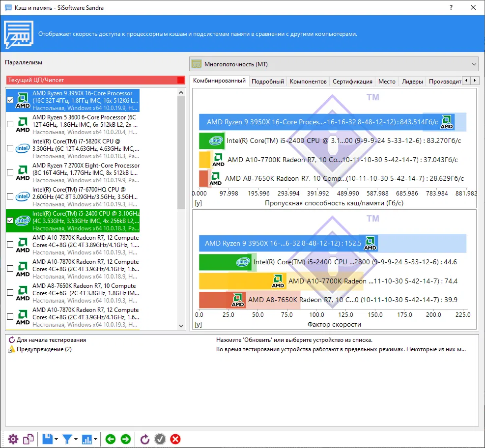Uncheck the AMD Ryzen 9 3950X checkbox
The width and height of the screenshot is (485, 448).
10,100
